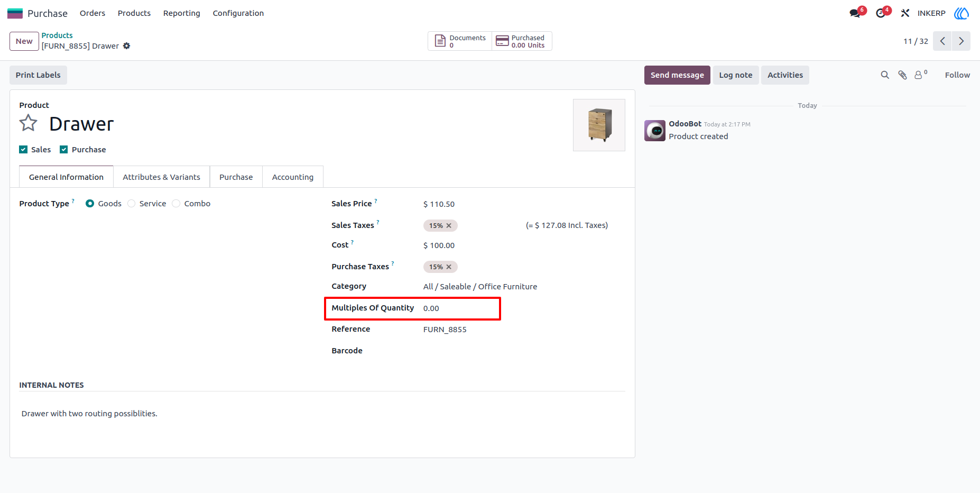Open the Configuration menu
The image size is (980, 493).
pos(238,13)
